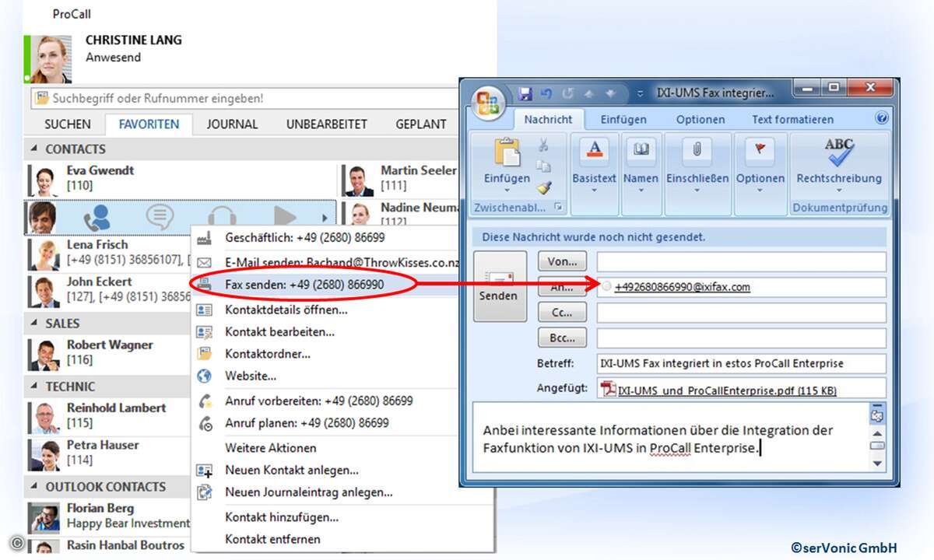Click the call icon on selected contact
This screenshot has width=934, height=560.
point(97,217)
